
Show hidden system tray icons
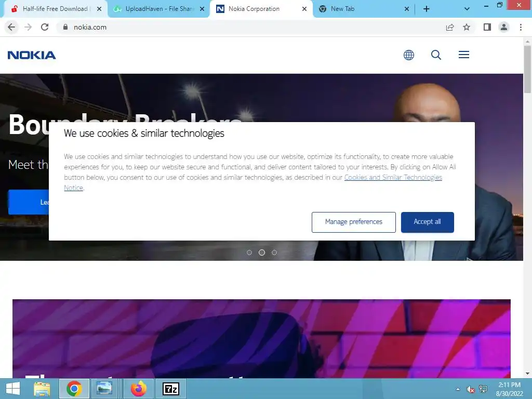point(458,389)
